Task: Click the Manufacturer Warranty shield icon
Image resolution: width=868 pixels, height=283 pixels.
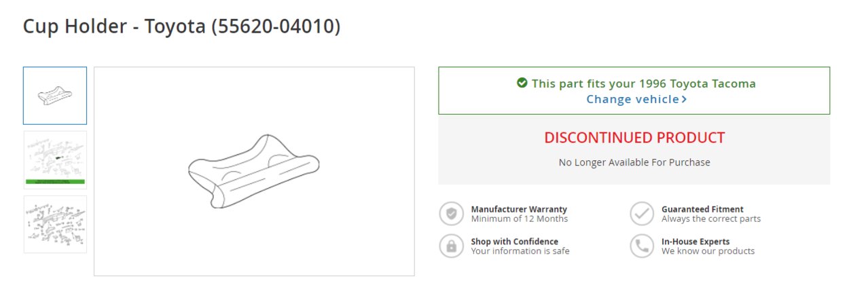Action: point(451,214)
